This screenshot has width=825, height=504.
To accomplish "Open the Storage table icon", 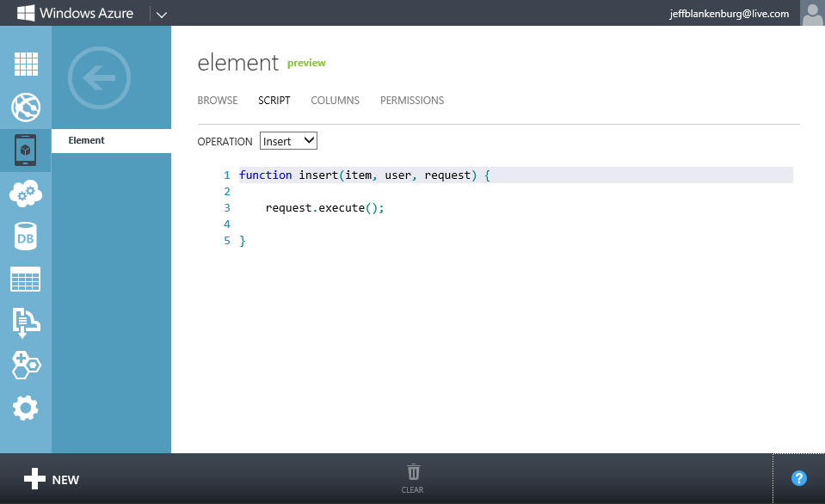I will coord(26,280).
